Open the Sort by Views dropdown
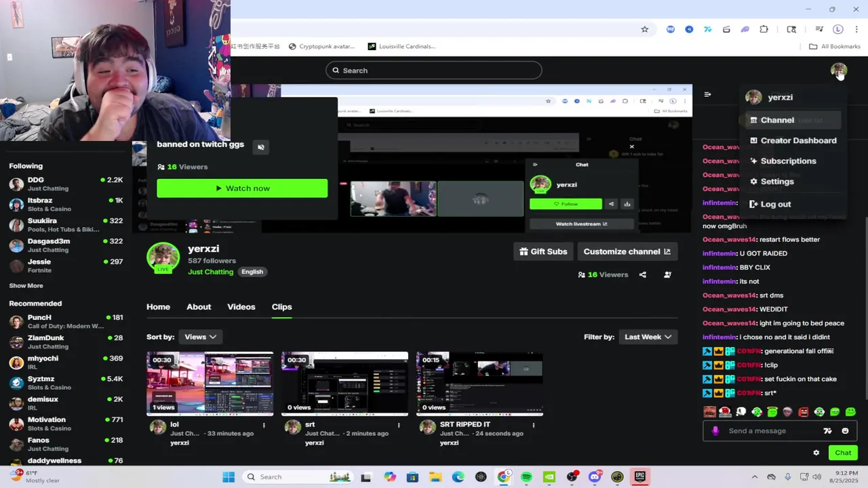This screenshot has height=488, width=868. (x=200, y=337)
